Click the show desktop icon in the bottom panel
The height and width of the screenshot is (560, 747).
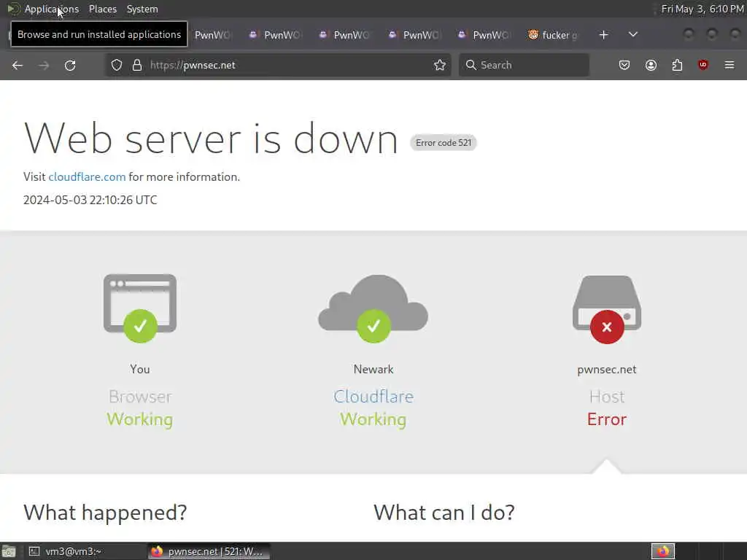coord(9,551)
